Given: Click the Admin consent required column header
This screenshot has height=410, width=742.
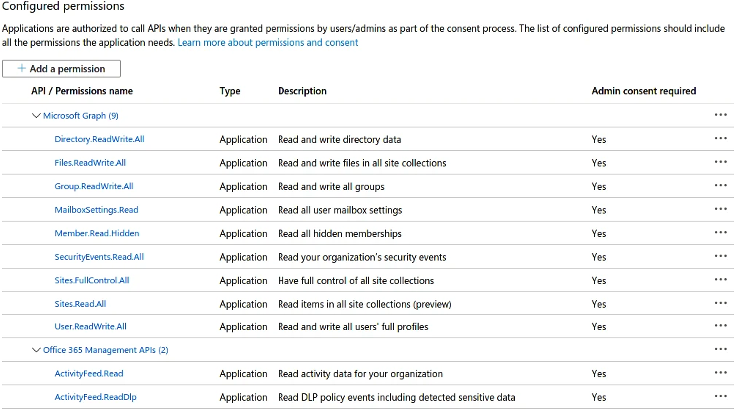Looking at the screenshot, I should 644,91.
